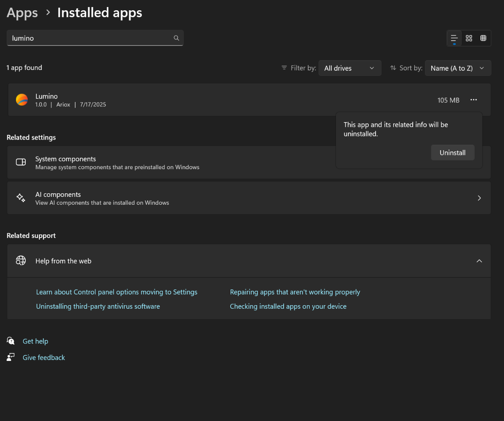Click the Filter by label
The image size is (504, 421).
coord(303,68)
